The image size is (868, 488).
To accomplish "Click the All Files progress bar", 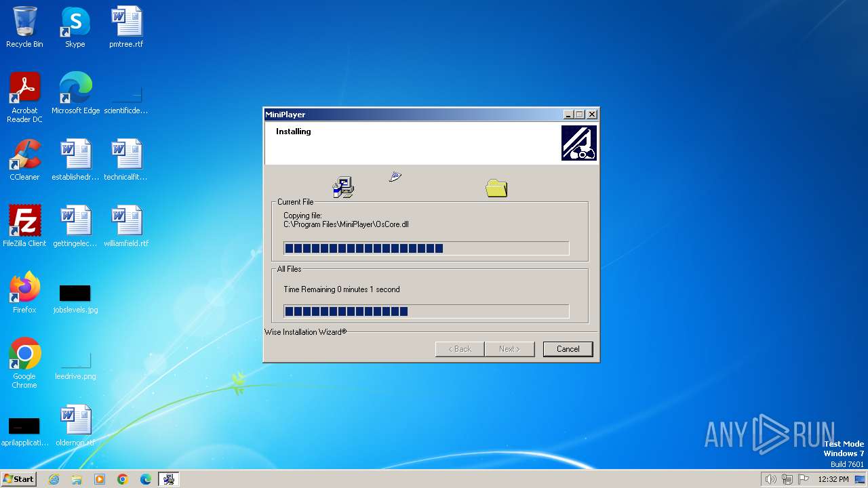I will 426,311.
